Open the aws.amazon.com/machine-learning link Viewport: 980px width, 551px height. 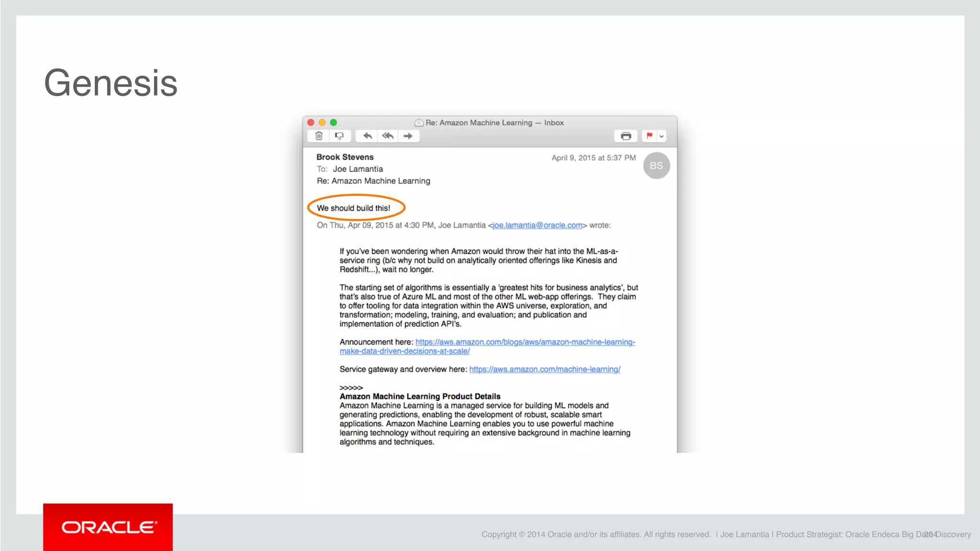pos(545,369)
